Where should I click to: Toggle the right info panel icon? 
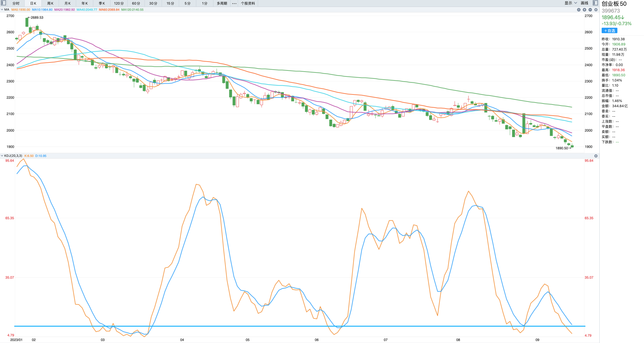[x=596, y=3]
